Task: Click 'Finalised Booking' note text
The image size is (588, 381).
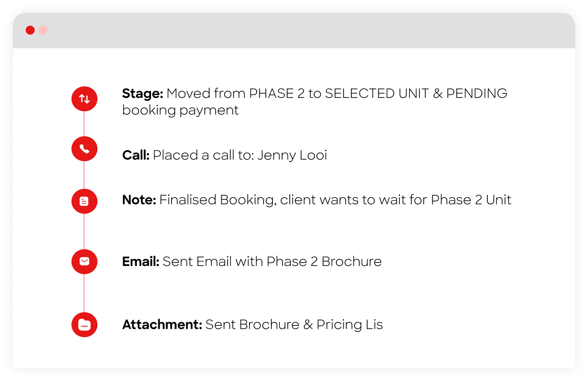Action: (217, 200)
